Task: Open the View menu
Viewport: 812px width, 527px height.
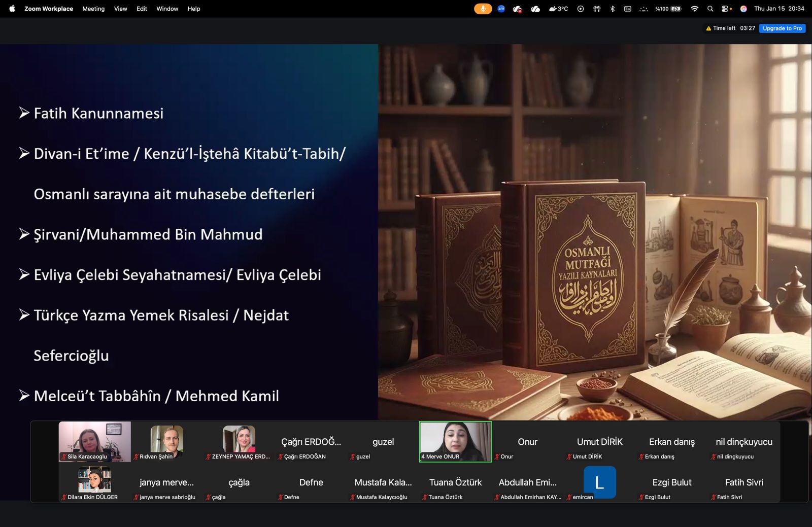Action: 120,9
